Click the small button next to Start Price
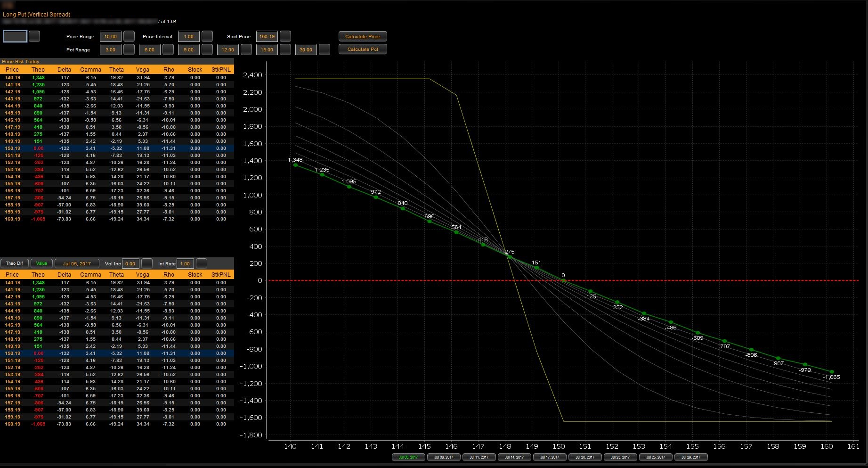Screen dimensions: 868x468 click(x=285, y=36)
